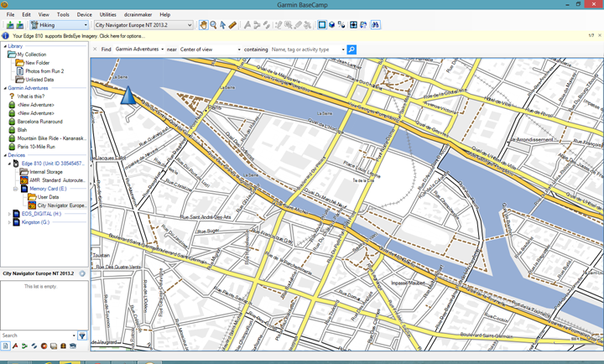Select My Collection in the Library

[x=32, y=55]
